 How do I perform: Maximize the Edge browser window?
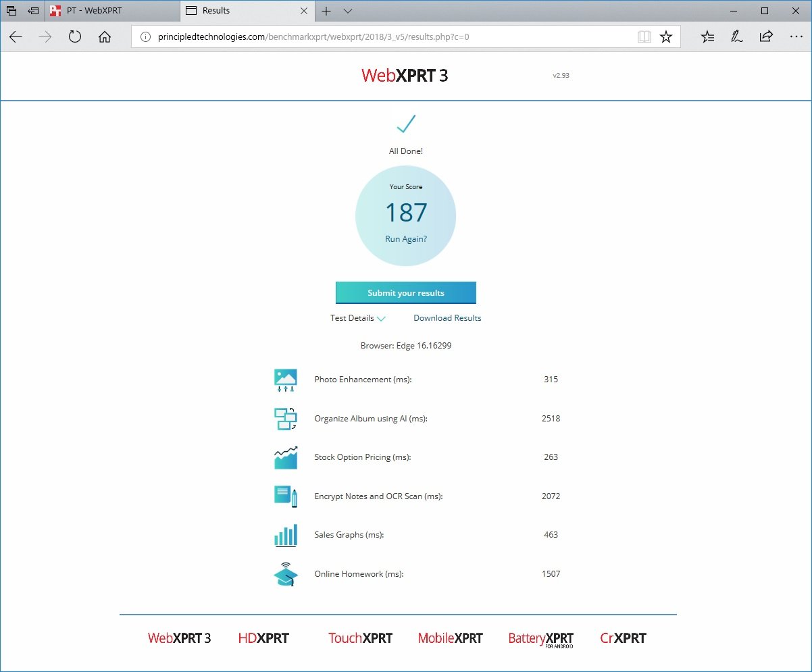coord(765,11)
